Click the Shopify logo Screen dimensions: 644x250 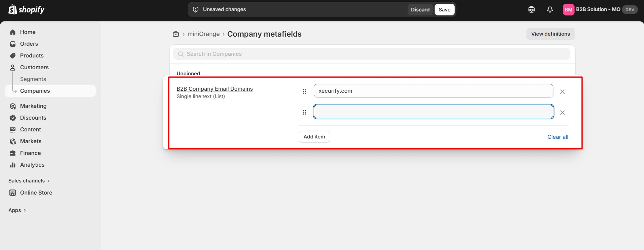(x=27, y=9)
